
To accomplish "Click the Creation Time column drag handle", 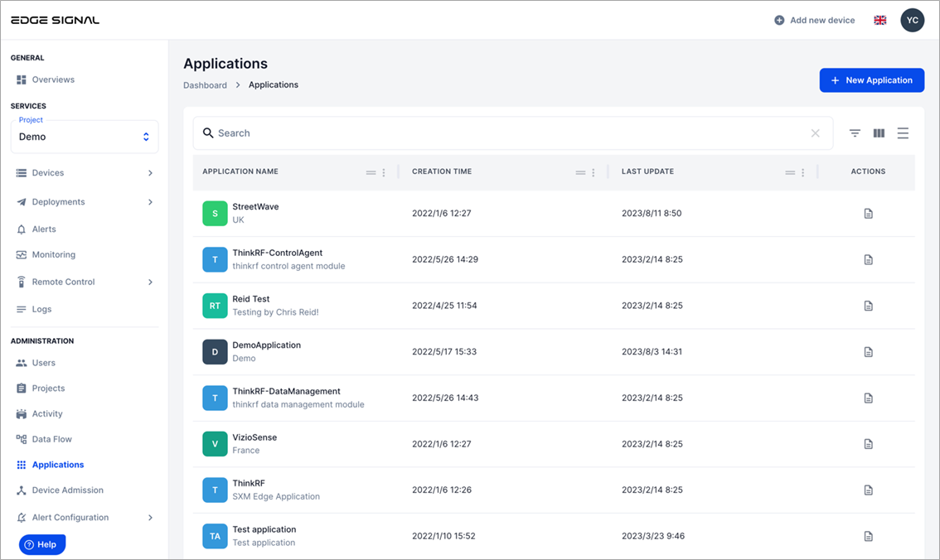I will [580, 172].
